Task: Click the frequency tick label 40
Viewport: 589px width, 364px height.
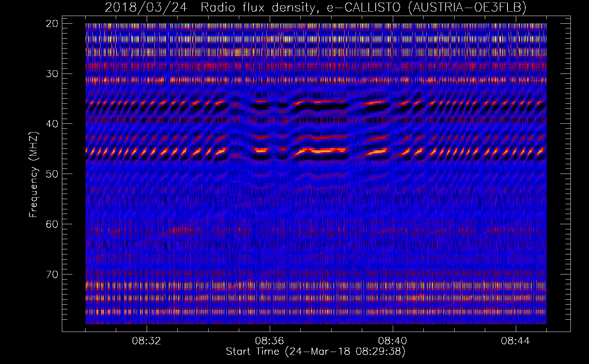Action: [x=52, y=124]
